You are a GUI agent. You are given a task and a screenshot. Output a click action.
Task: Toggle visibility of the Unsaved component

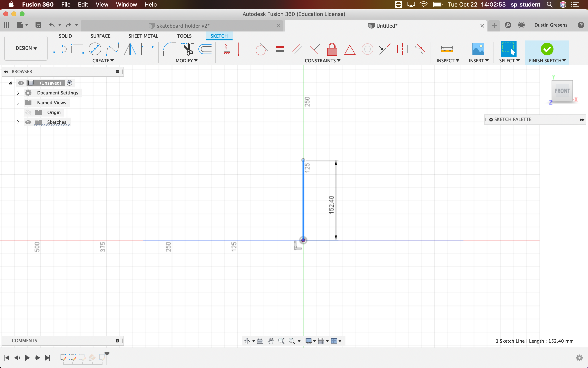pyautogui.click(x=21, y=83)
